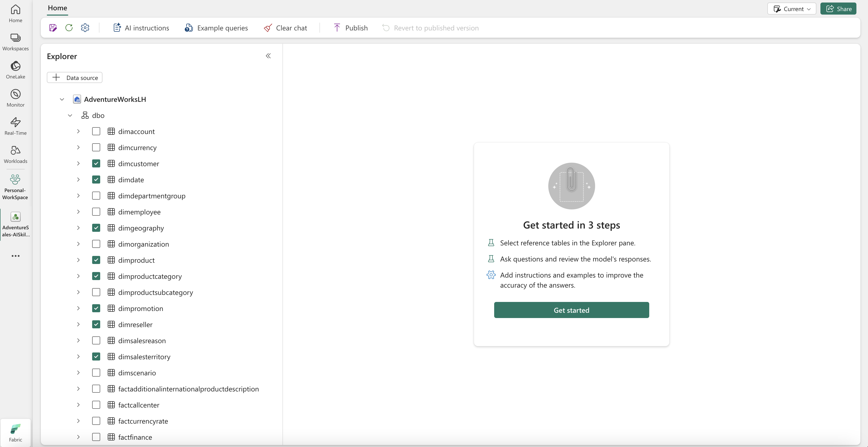Switch to Real-Time in the sidebar
This screenshot has width=868, height=447.
click(x=16, y=125)
